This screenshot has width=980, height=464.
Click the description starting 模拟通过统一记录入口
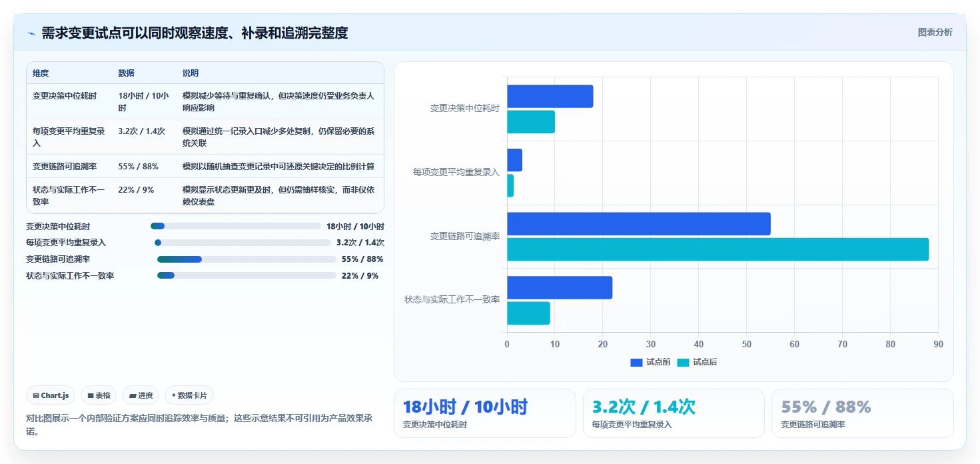coord(278,137)
